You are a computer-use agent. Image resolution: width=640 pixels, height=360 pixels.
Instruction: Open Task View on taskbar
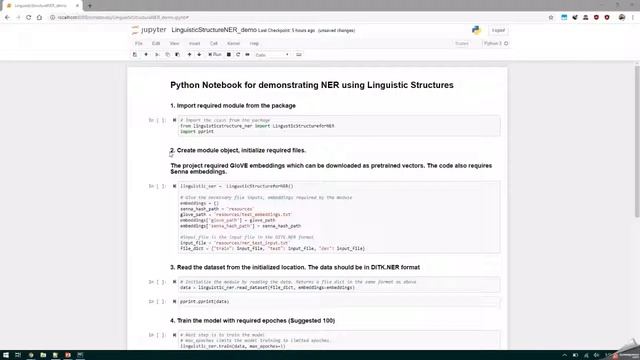point(18,355)
